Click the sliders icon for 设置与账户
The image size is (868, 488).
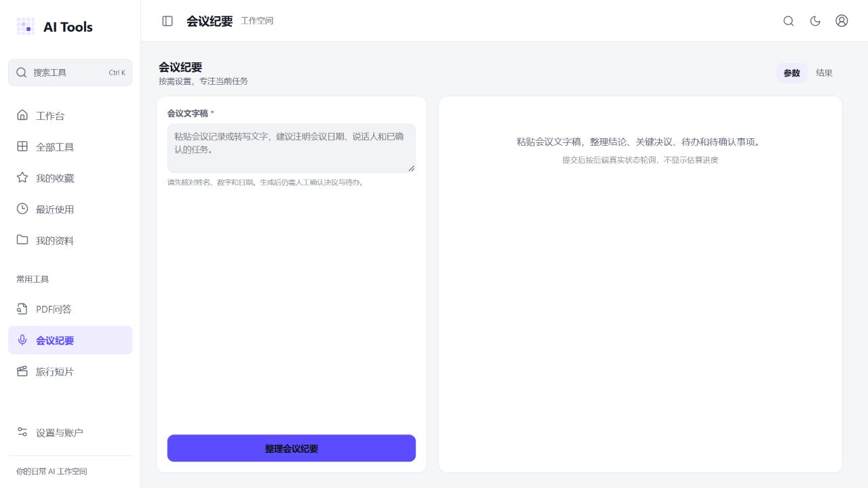[22, 432]
